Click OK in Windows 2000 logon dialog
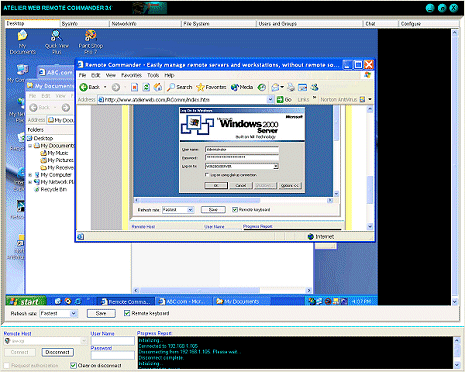Screen dimensions: 465x372 [216, 185]
